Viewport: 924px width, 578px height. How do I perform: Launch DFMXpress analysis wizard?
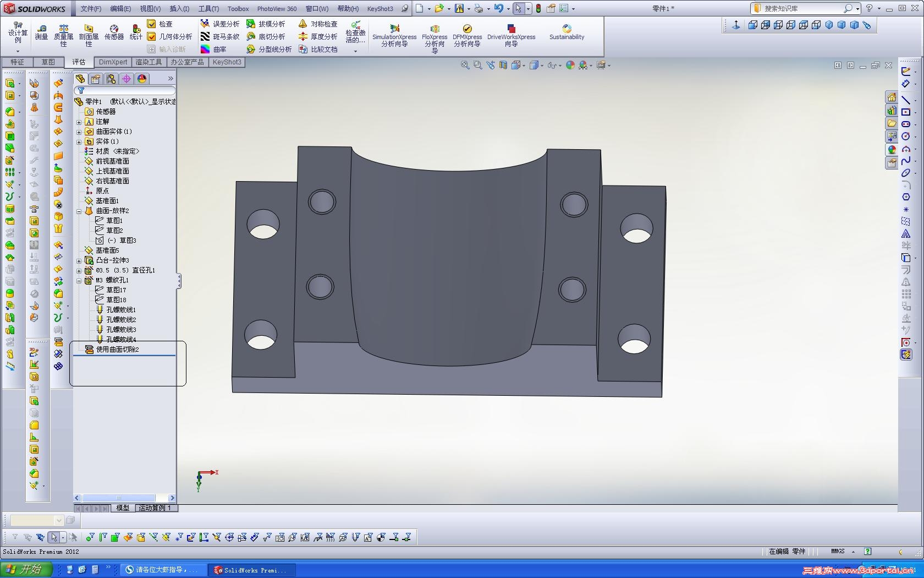coord(467,35)
